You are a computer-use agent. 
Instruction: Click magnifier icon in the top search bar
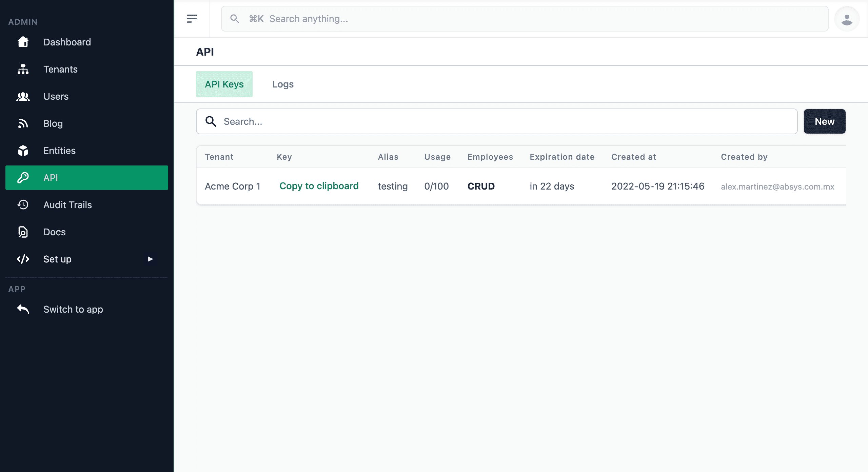pos(235,19)
